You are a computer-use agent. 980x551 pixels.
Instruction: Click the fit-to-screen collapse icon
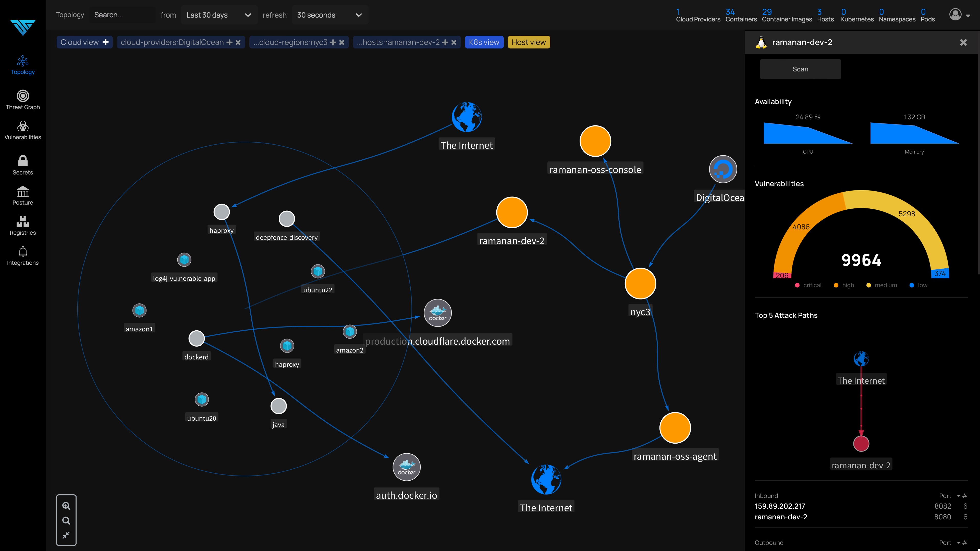[66, 535]
